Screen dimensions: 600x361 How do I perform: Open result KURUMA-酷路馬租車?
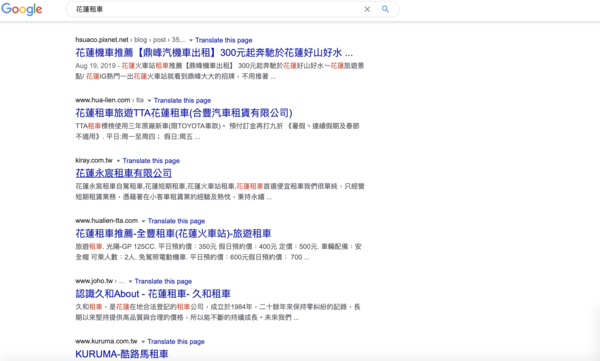(122, 354)
